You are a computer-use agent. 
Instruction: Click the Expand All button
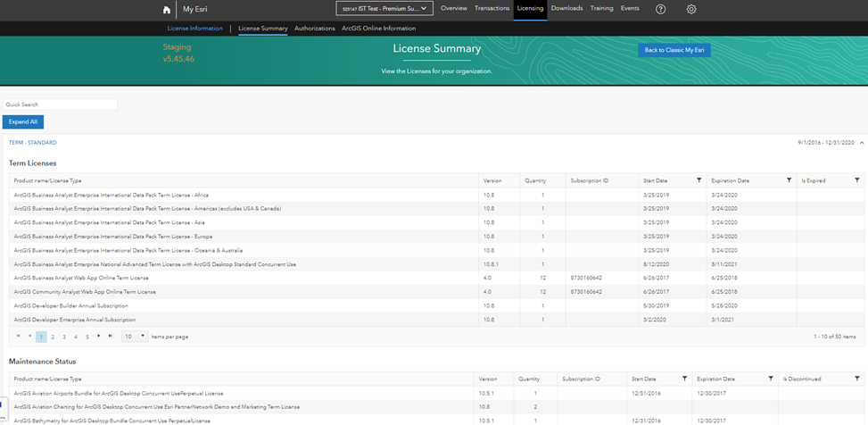[x=22, y=122]
